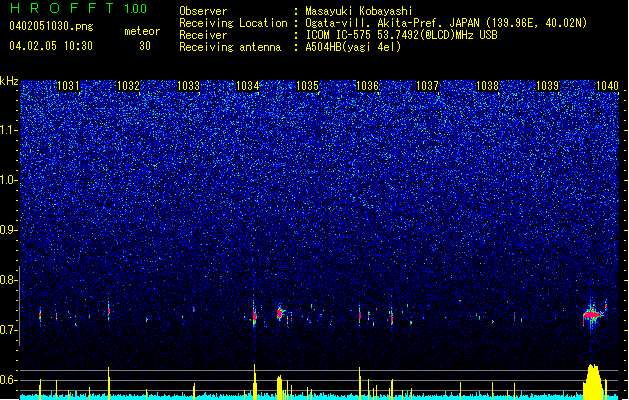The height and width of the screenshot is (400, 629).
Task: Click the 1034 time marker
Action: (248, 85)
